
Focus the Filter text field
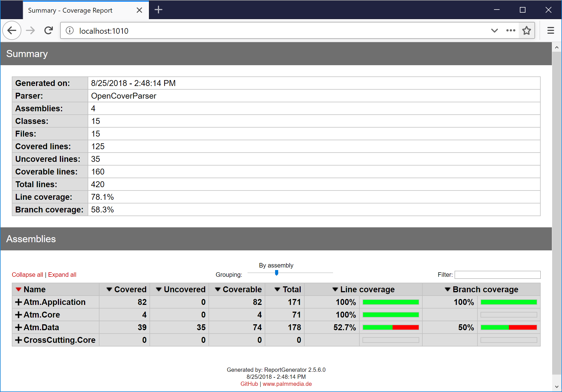[x=497, y=275]
